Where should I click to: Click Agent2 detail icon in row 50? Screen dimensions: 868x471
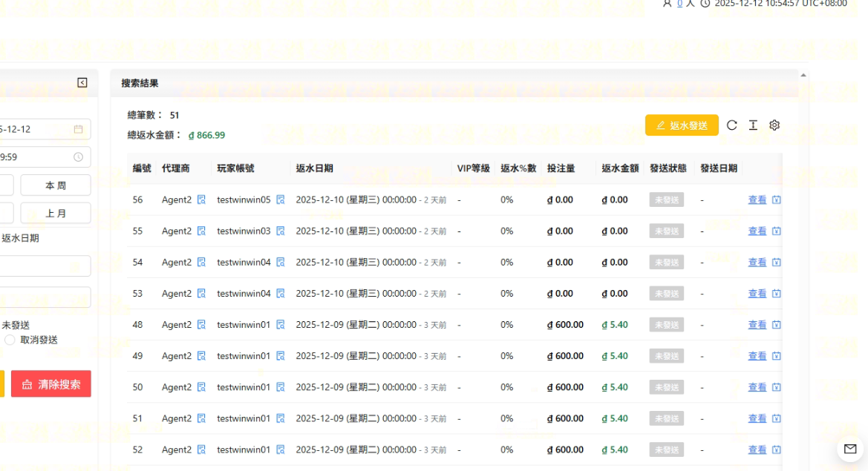pyautogui.click(x=201, y=387)
